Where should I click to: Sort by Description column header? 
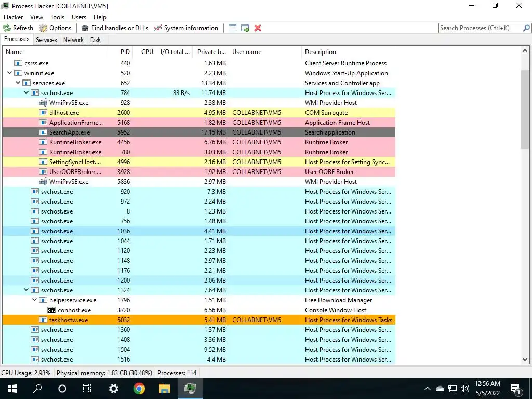(348, 52)
